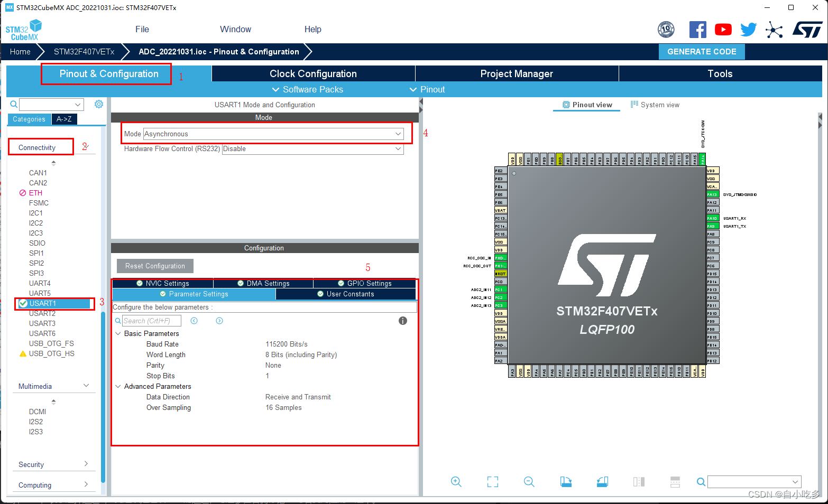
Task: Open the Window menu
Action: tap(236, 30)
